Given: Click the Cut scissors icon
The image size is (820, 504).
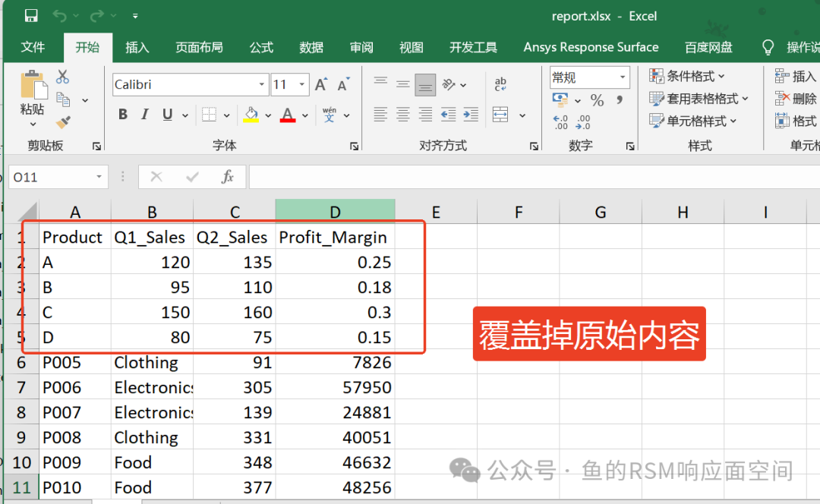Looking at the screenshot, I should click(63, 77).
